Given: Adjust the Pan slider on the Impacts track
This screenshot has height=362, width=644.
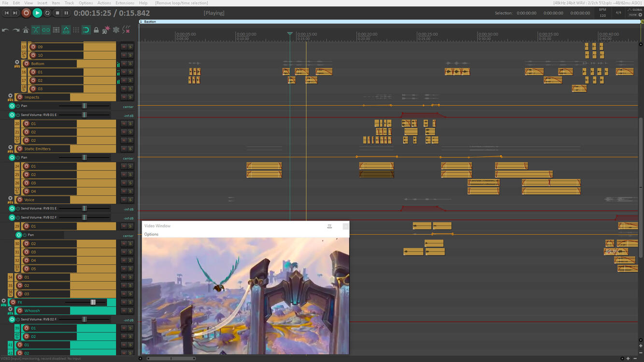Looking at the screenshot, I should 85,106.
